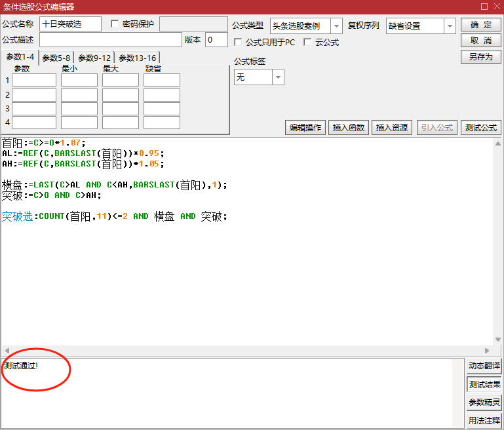Click the 横盘:=LAST code line
This screenshot has width=504, height=430.
tap(115, 185)
